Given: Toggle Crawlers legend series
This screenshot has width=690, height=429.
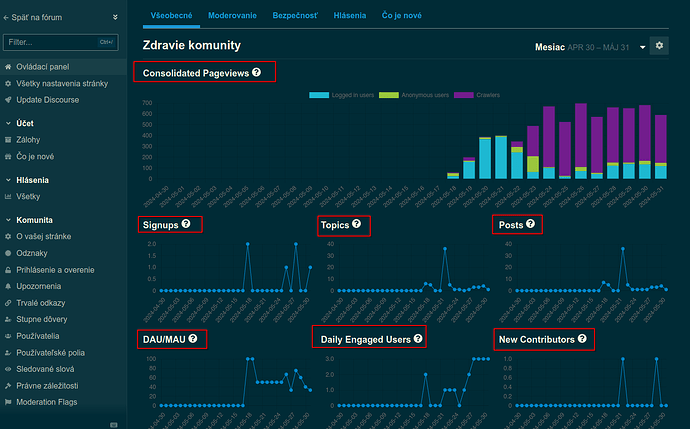Looking at the screenshot, I should [x=477, y=95].
